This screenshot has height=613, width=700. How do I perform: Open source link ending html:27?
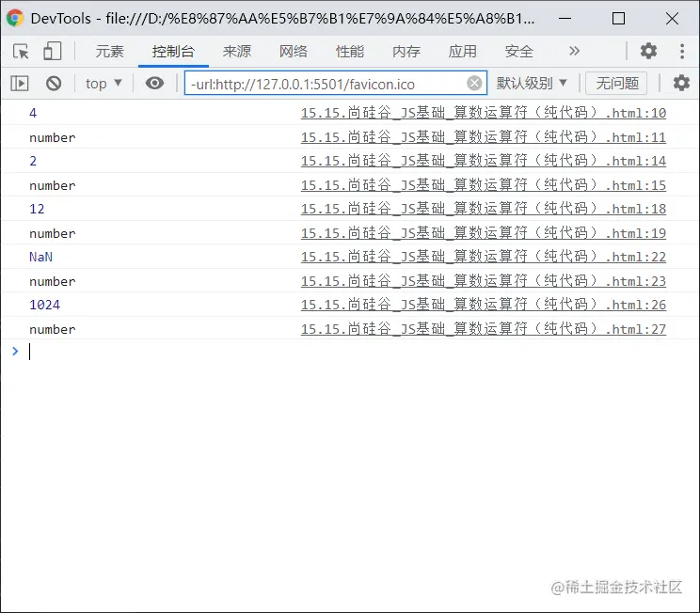point(483,329)
